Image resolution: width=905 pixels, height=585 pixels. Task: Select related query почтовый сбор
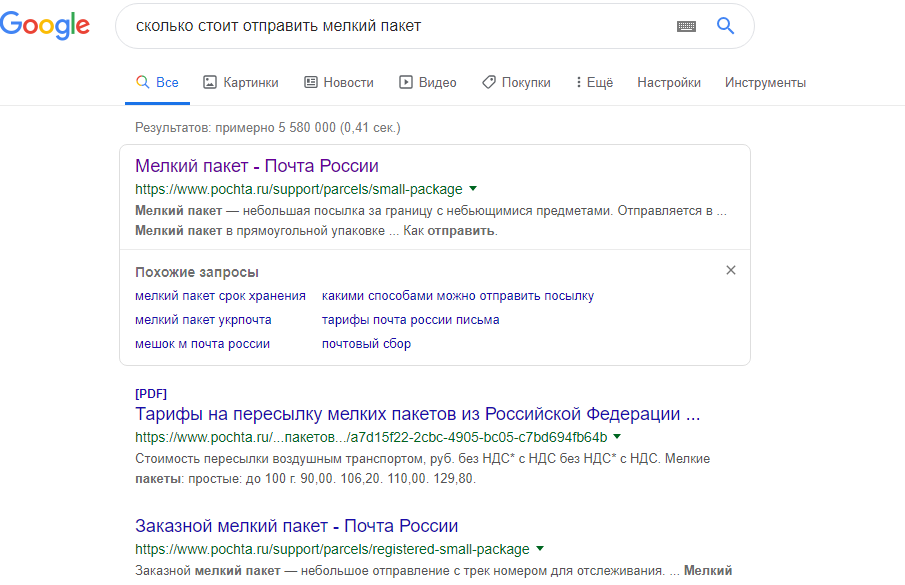[367, 344]
